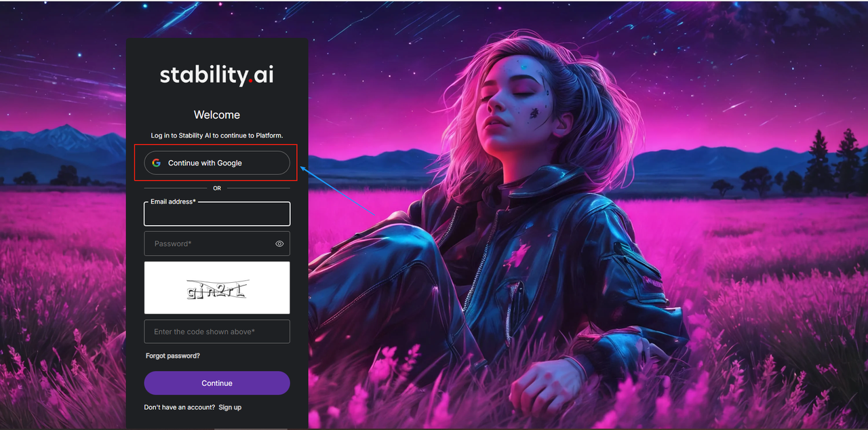This screenshot has height=430, width=868.
Task: Open the Forgot password link
Action: point(173,356)
